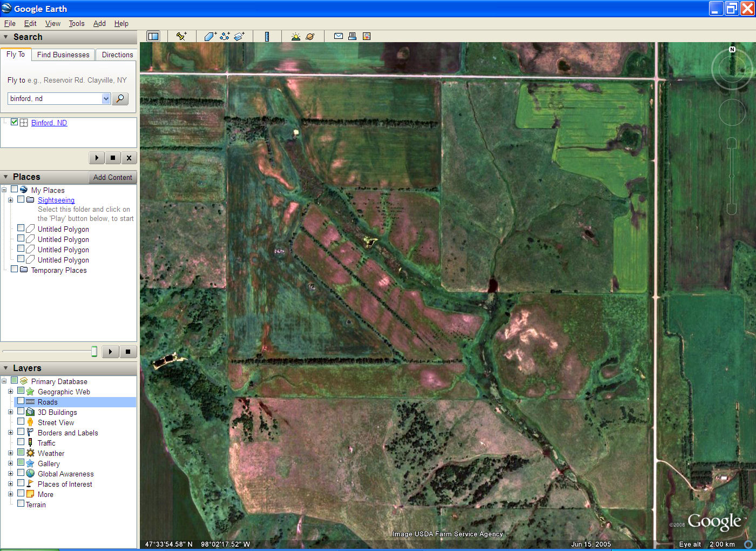Image resolution: width=756 pixels, height=551 pixels.
Task: Uncheck the Binford, ND search result
Action: (15, 122)
